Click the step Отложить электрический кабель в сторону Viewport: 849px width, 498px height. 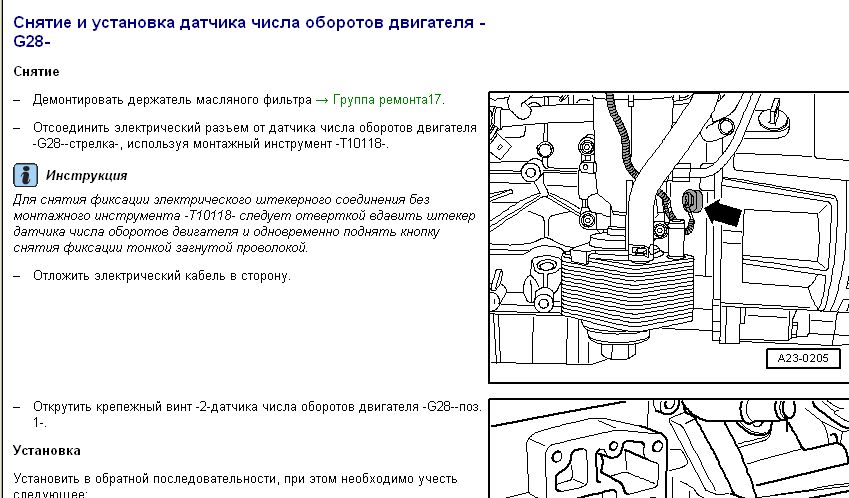coord(161,275)
